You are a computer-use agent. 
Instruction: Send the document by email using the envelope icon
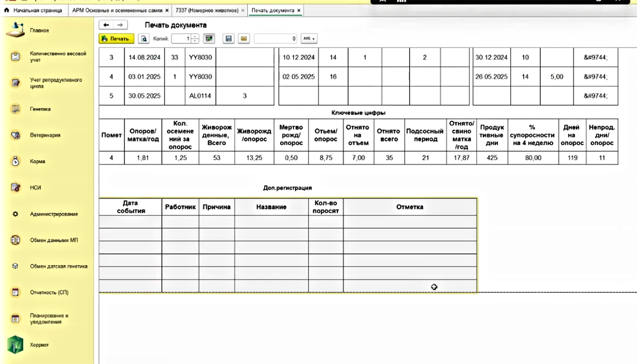point(243,39)
